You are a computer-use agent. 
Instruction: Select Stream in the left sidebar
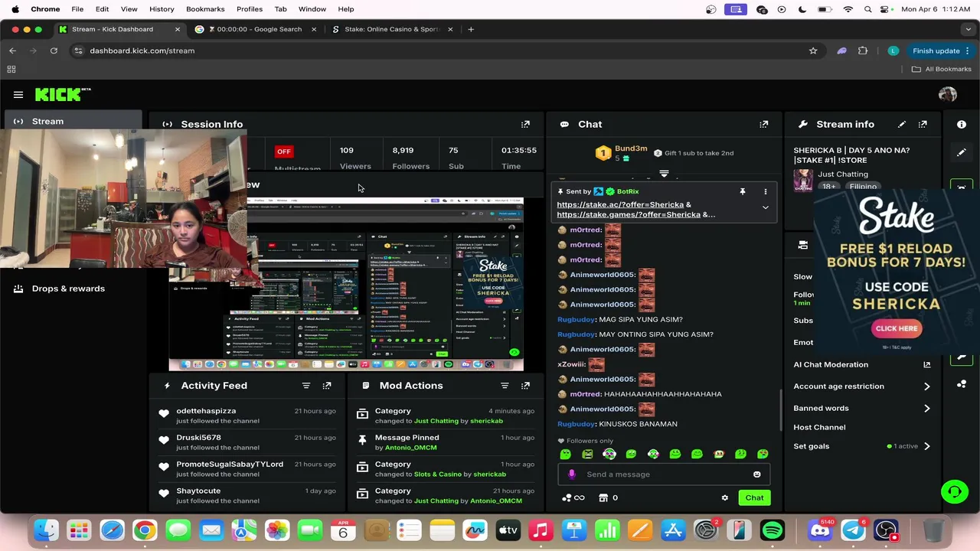pyautogui.click(x=73, y=122)
